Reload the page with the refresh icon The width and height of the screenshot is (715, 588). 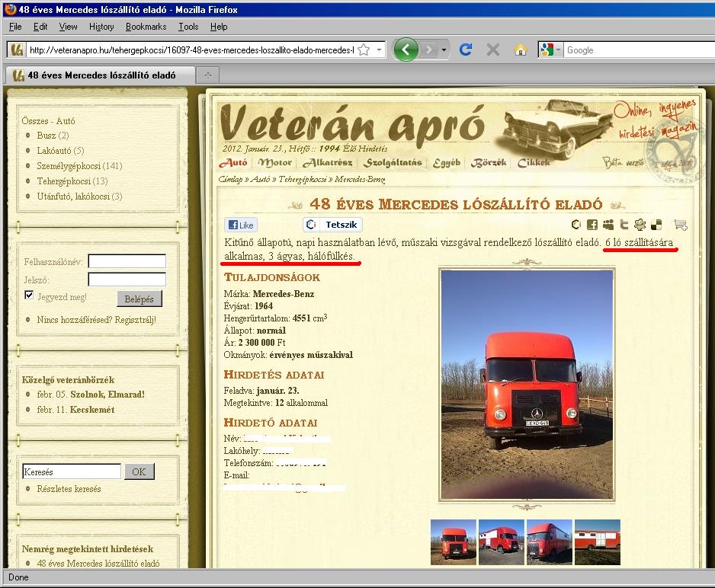click(466, 50)
